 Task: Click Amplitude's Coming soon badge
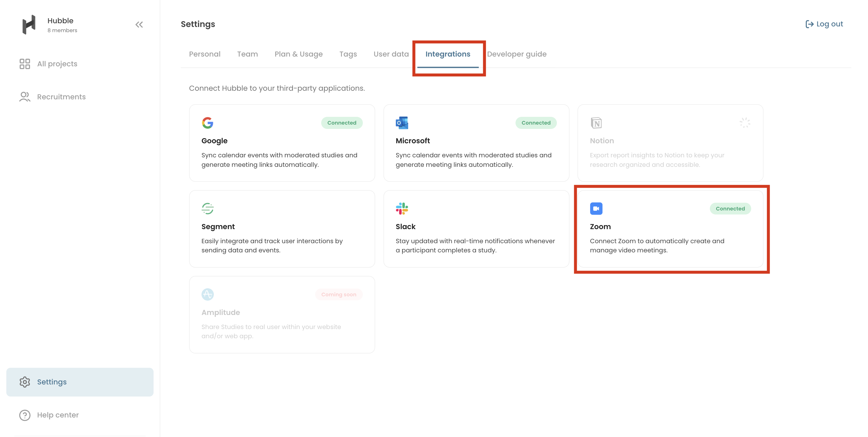[339, 294]
